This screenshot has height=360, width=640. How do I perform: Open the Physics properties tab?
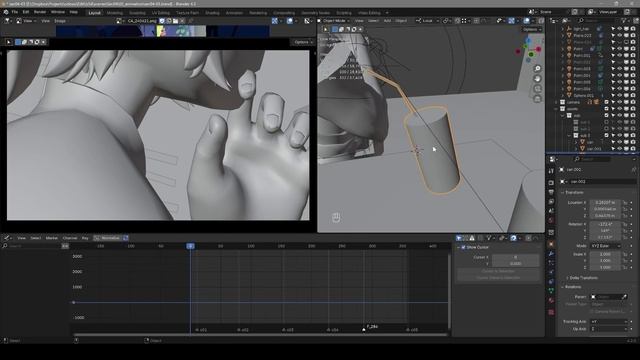point(551,272)
